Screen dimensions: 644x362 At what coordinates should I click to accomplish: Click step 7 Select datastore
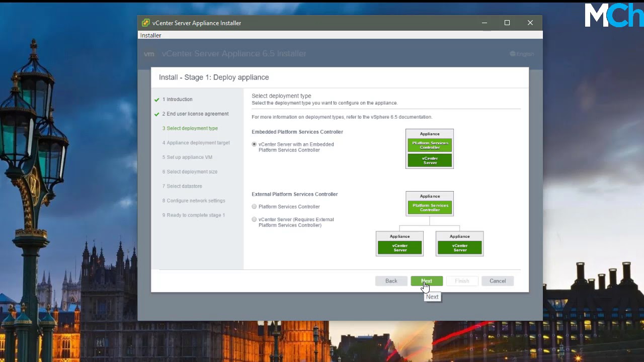point(182,187)
